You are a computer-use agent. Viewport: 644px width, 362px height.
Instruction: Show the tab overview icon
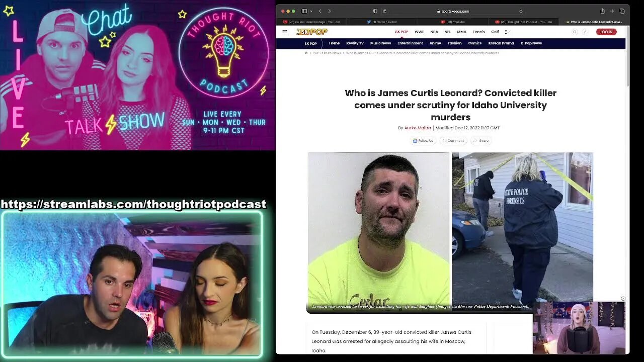pyautogui.click(x=622, y=11)
